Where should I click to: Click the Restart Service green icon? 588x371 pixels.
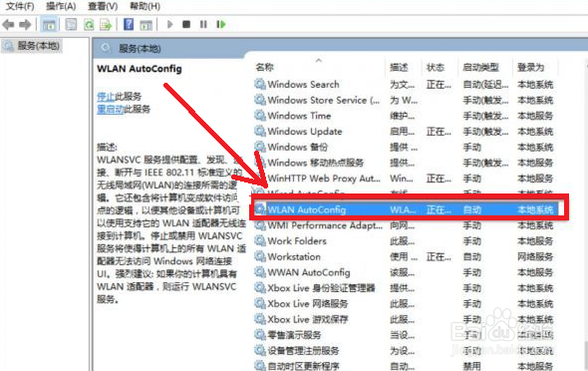[x=221, y=24]
